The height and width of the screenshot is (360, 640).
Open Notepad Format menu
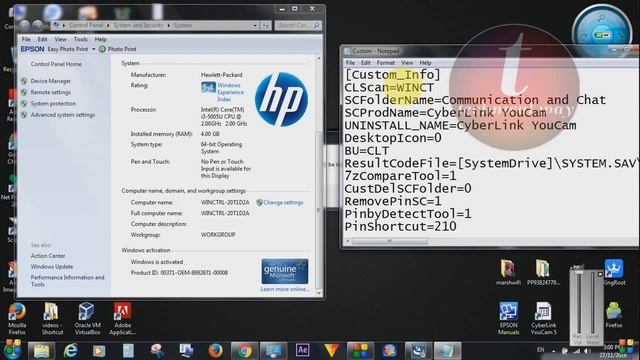[x=386, y=63]
